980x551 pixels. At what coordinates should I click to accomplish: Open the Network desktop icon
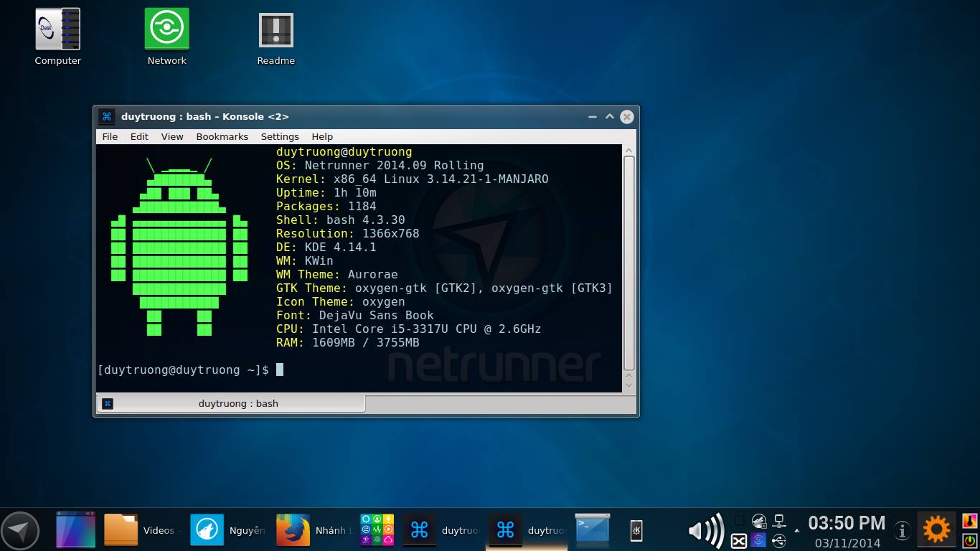pos(167,37)
